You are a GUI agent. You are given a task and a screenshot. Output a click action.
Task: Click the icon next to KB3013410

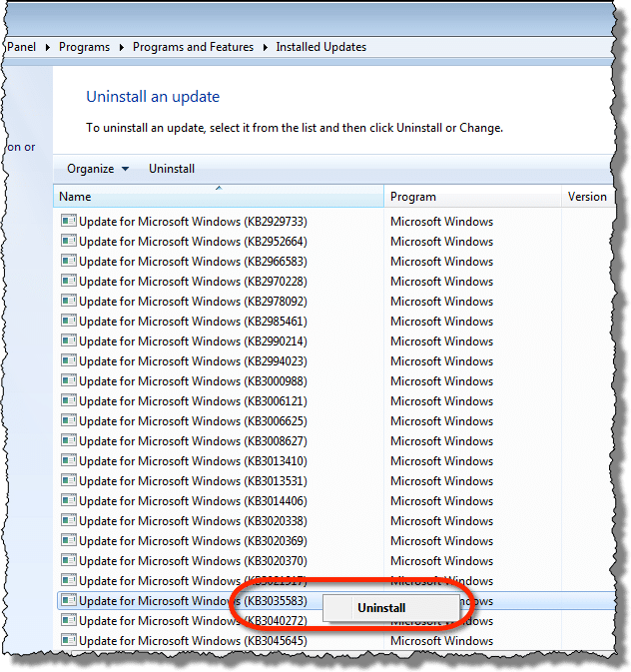click(x=69, y=460)
